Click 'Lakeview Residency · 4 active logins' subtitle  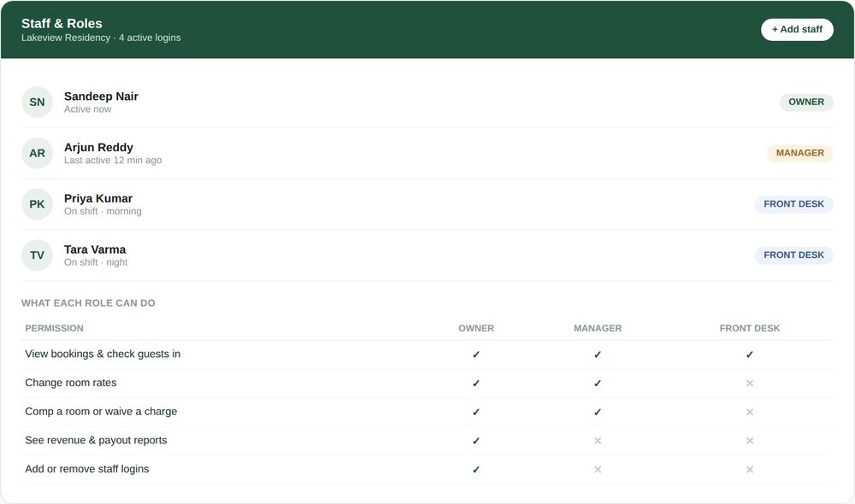(101, 38)
